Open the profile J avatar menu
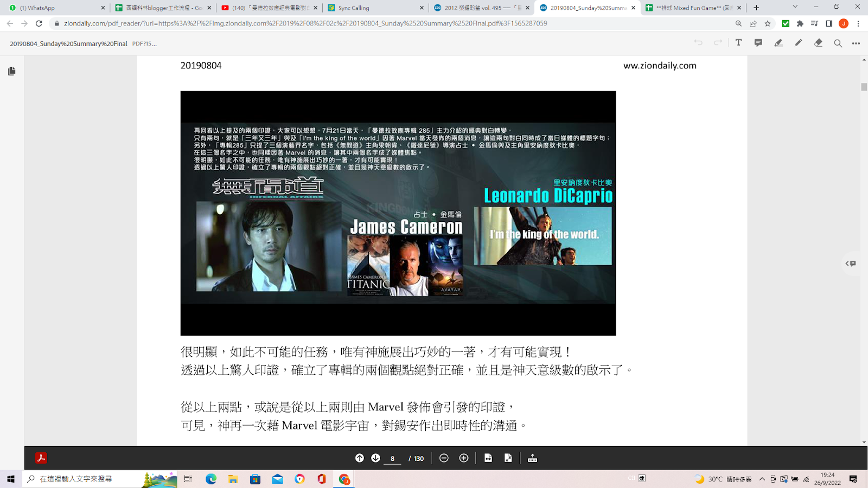 point(844,23)
